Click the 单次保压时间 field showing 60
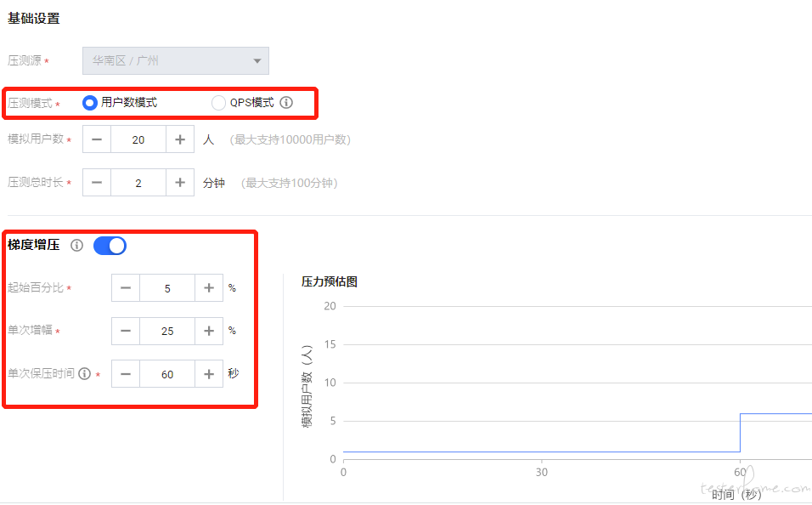 coord(167,374)
